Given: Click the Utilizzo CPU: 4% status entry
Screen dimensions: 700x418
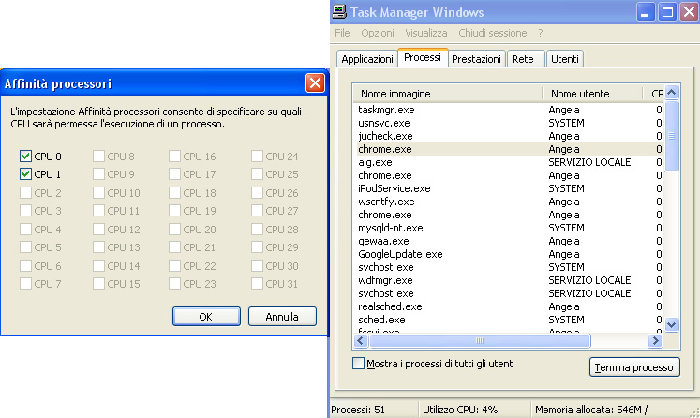Looking at the screenshot, I should point(461,409).
